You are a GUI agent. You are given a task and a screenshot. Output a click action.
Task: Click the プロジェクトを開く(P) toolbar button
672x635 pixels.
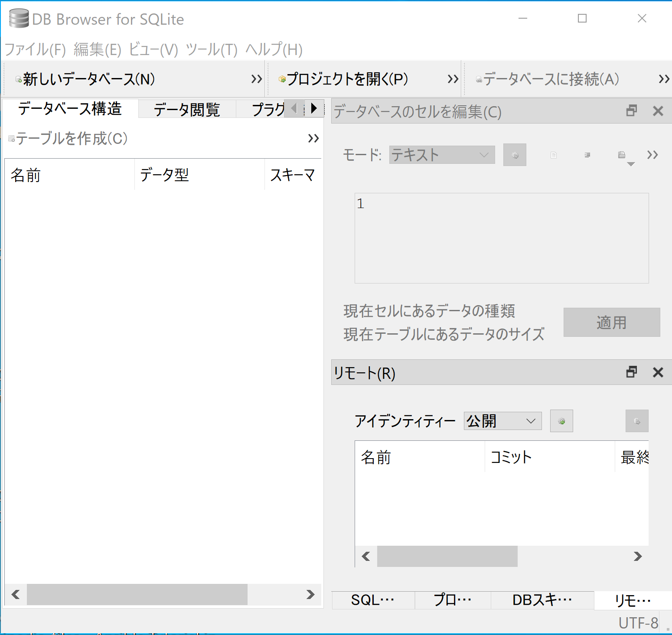point(343,79)
